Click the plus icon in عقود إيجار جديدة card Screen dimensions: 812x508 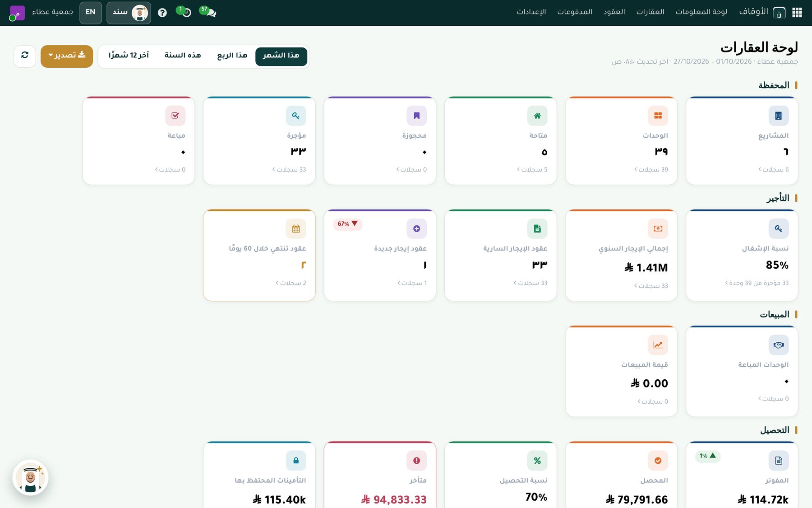click(417, 228)
